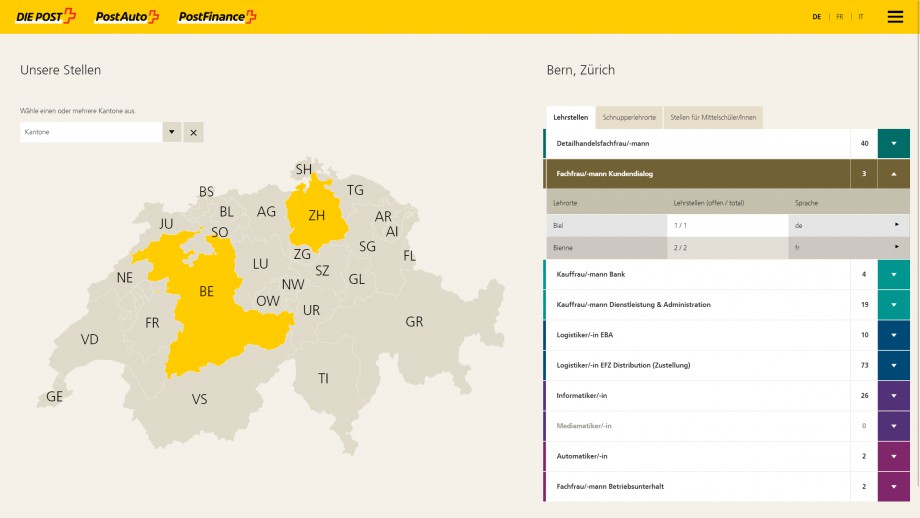Collapse the Fachfrau/-mann Kundendialog section
This screenshot has height=518, width=920.
coord(893,173)
